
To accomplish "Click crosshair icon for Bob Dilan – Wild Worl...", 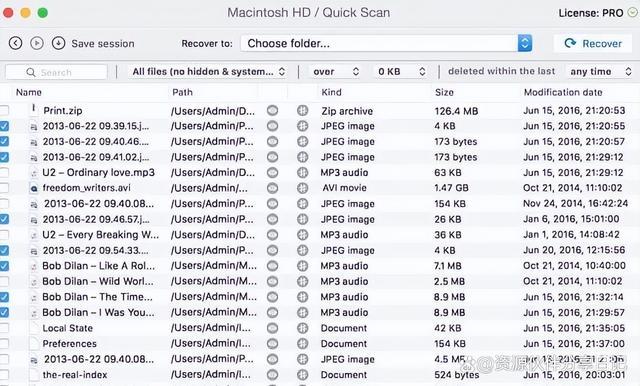I will (302, 281).
